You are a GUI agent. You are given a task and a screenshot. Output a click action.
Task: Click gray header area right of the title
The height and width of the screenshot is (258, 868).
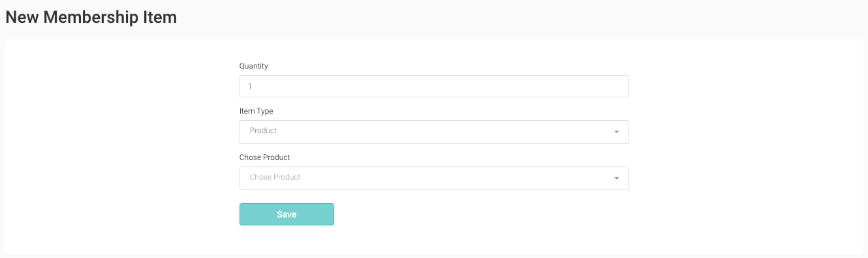pos(522,17)
